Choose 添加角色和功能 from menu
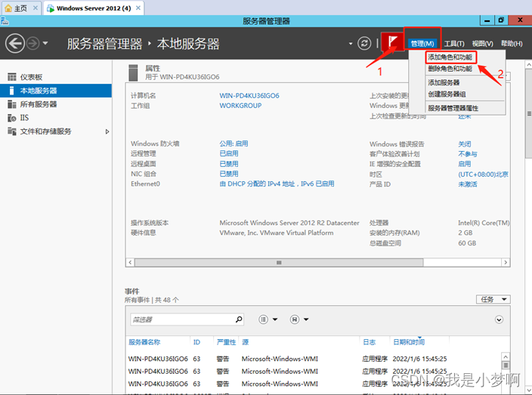Image resolution: width=532 pixels, height=395 pixels. click(x=450, y=57)
